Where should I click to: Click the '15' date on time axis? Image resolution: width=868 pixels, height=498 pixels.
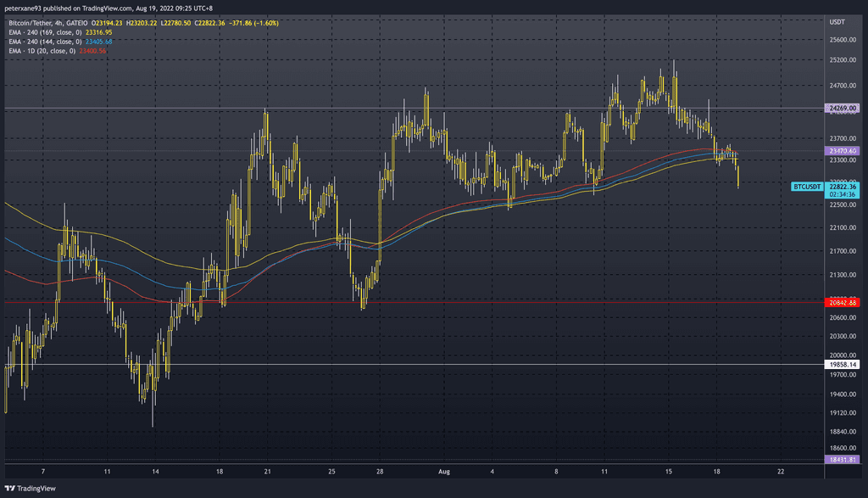point(669,472)
